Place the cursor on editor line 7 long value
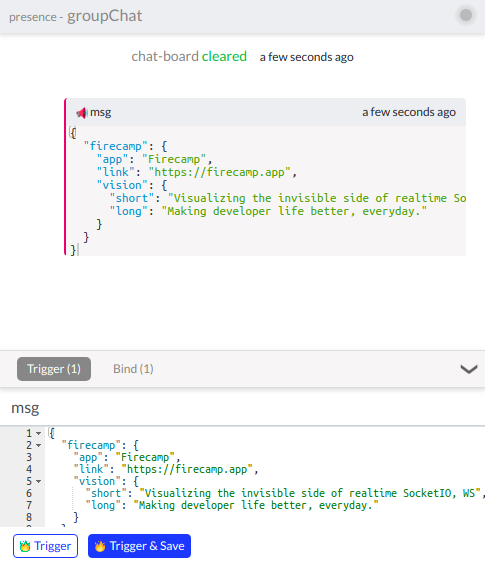485x565 pixels. [256, 505]
